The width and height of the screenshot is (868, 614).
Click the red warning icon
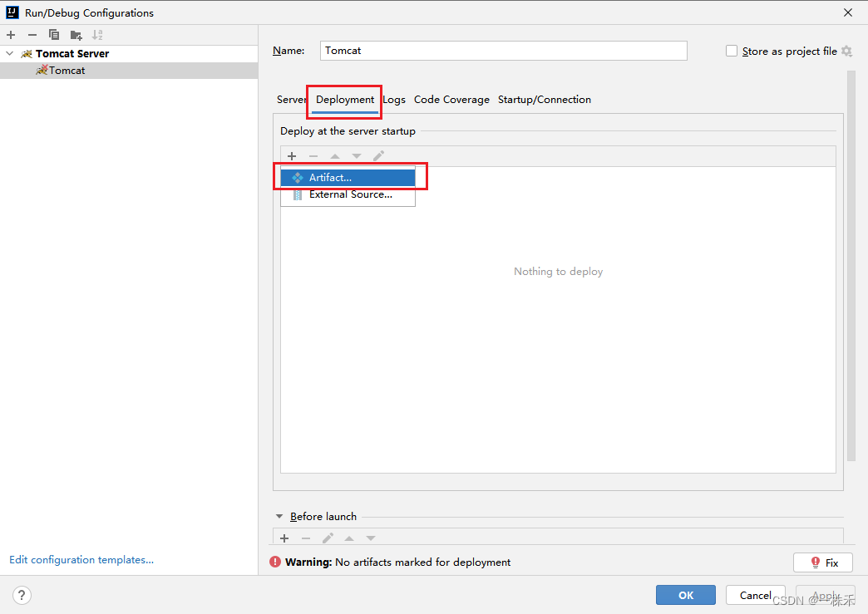(x=275, y=562)
